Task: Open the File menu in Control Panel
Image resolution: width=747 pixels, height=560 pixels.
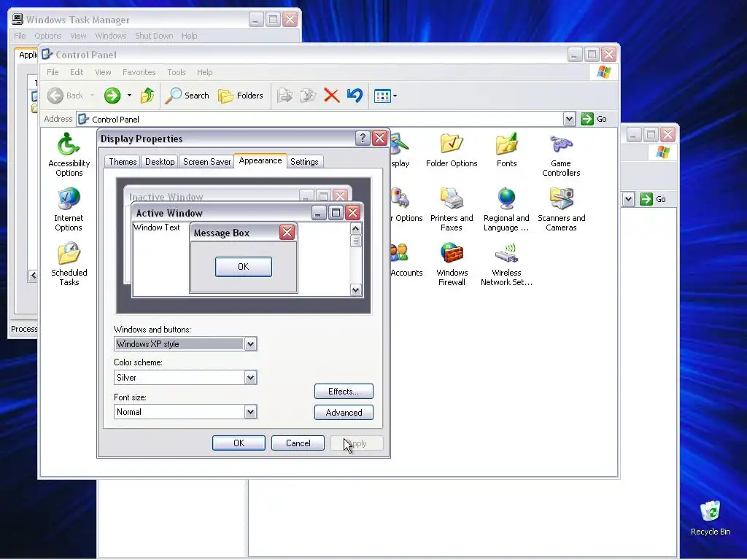Action: 53,72
